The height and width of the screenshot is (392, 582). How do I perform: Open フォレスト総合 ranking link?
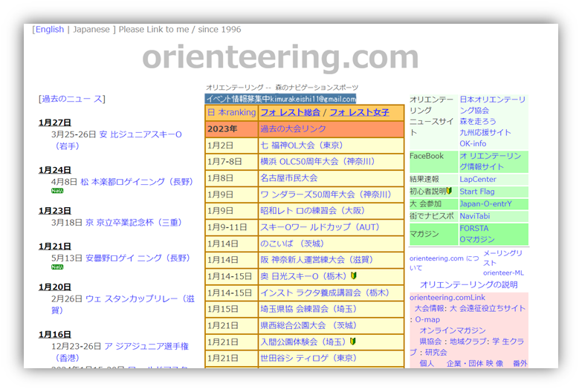(291, 112)
